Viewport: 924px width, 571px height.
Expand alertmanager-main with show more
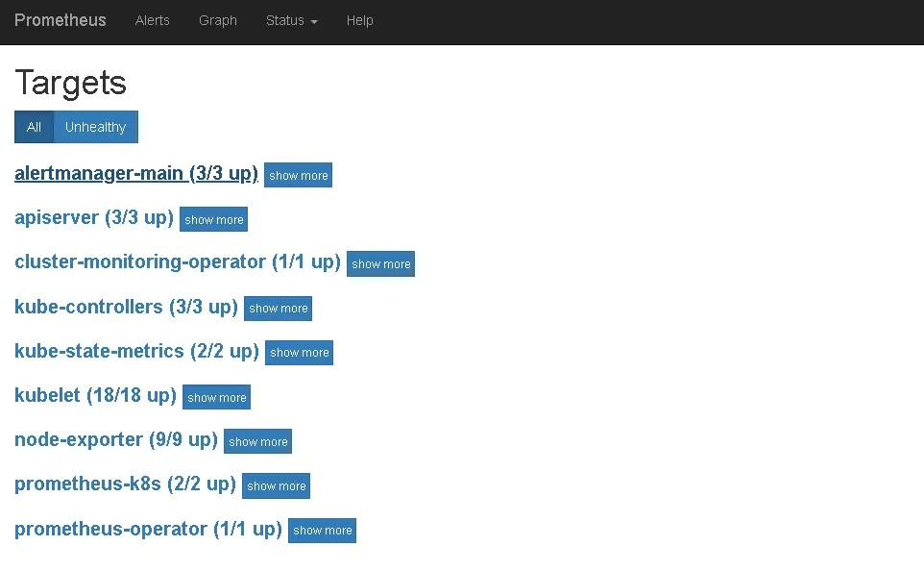298,175
